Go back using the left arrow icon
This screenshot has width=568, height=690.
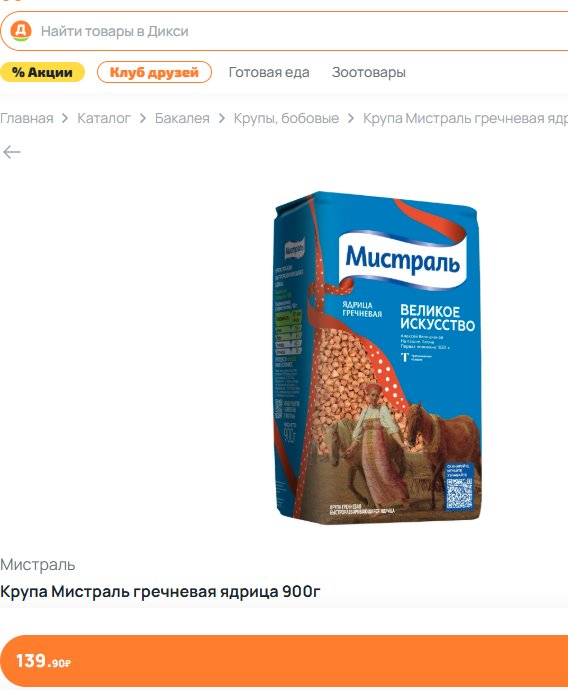[x=12, y=152]
